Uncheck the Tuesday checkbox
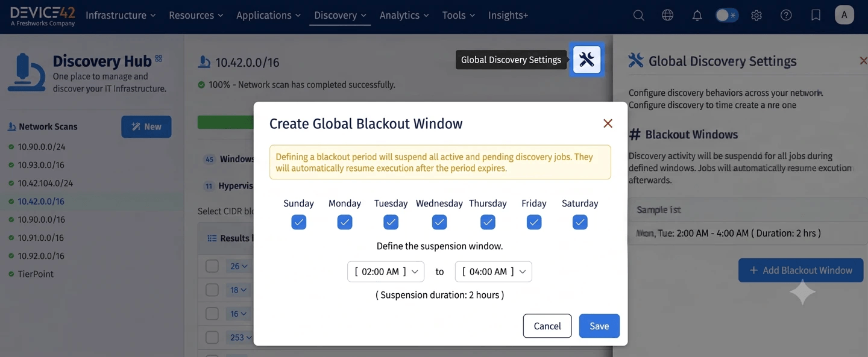The image size is (868, 357). tap(391, 222)
